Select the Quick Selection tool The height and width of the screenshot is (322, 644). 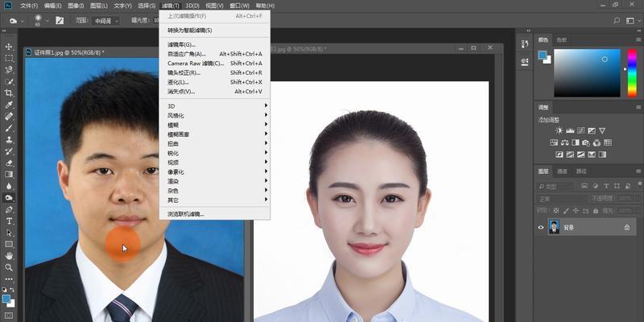pyautogui.click(x=9, y=81)
